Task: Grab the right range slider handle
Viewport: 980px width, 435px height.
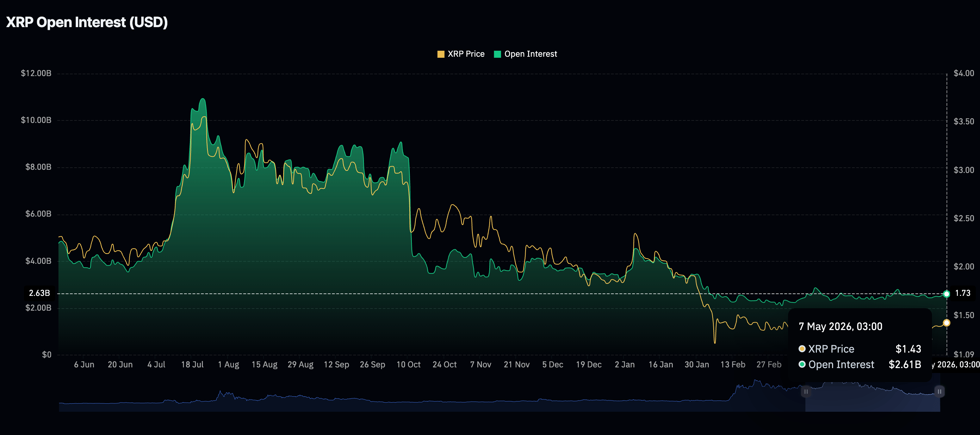Action: click(x=939, y=391)
